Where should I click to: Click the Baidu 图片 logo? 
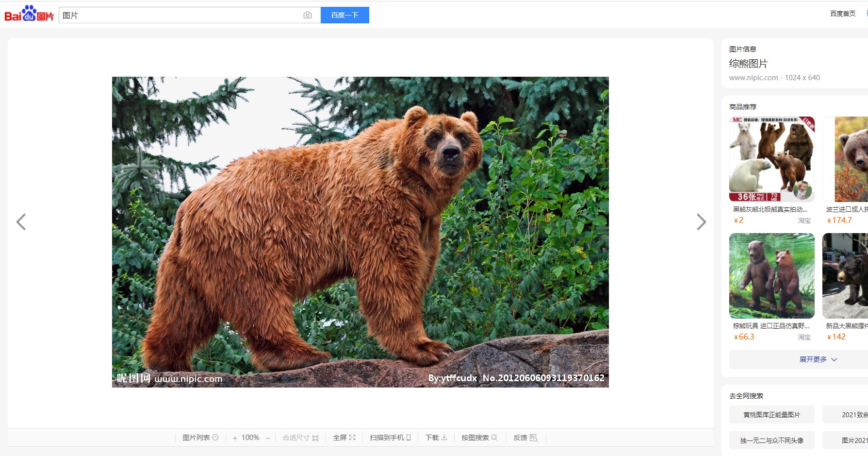[29, 14]
